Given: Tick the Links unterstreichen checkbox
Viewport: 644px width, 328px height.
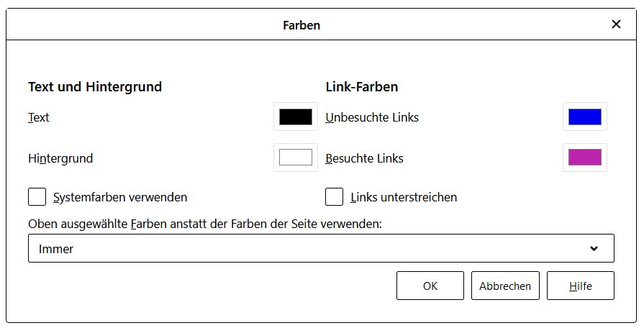Looking at the screenshot, I should pyautogui.click(x=334, y=196).
